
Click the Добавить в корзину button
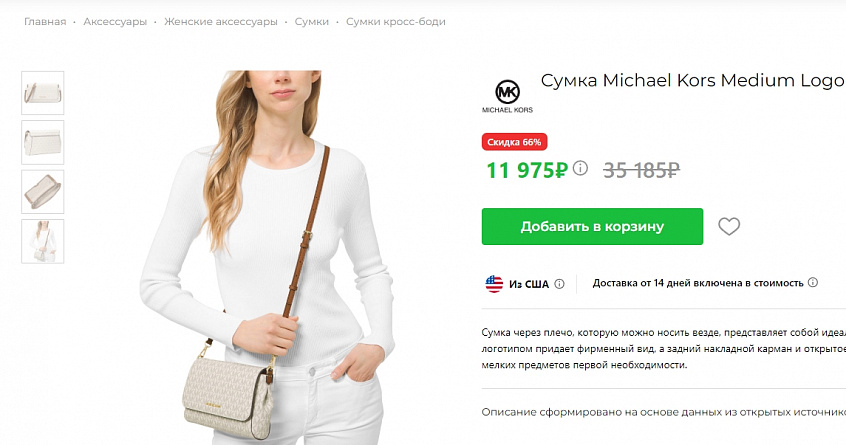[x=592, y=227]
